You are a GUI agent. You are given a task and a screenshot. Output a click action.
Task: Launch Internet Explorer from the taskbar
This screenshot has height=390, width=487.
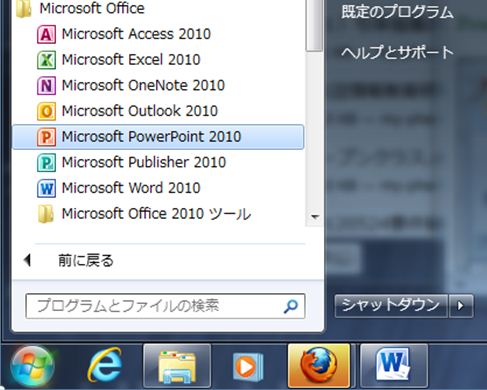point(105,366)
